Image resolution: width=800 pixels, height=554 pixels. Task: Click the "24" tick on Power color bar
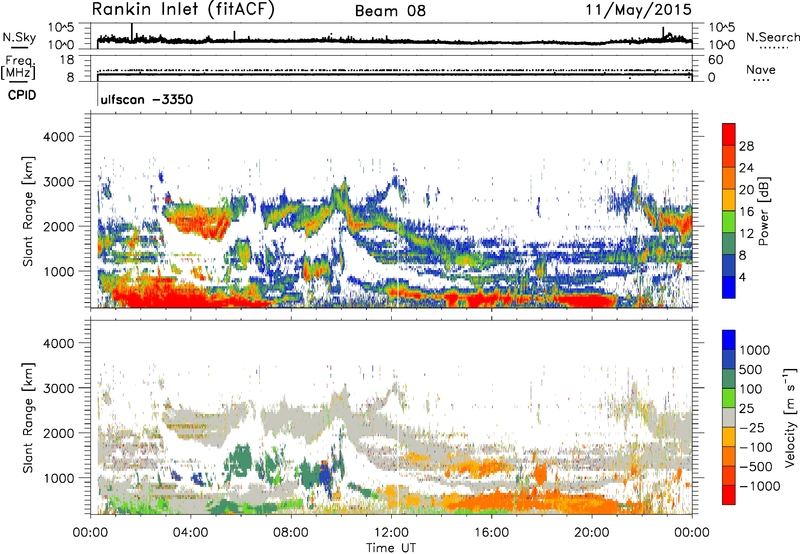746,168
